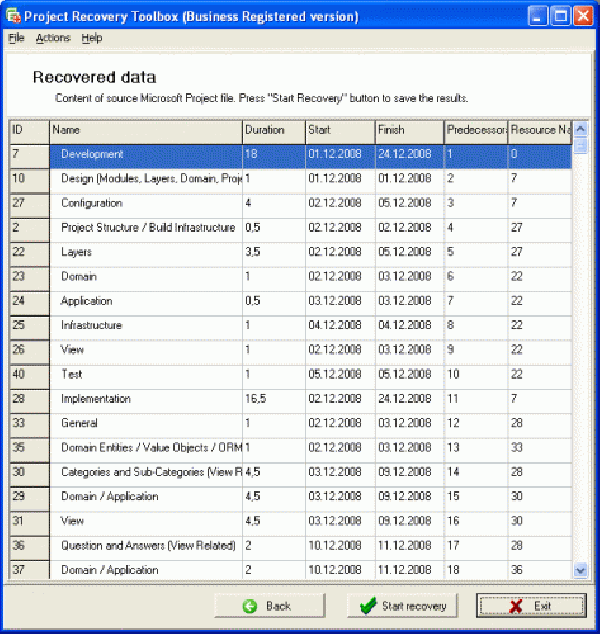This screenshot has width=600, height=634.
Task: Click the app icon in title bar
Action: coord(12,16)
